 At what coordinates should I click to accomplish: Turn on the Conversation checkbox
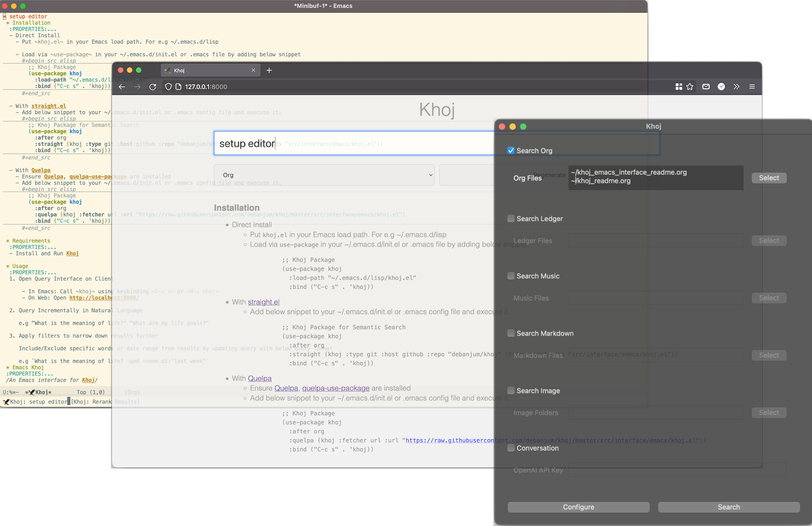[511, 448]
